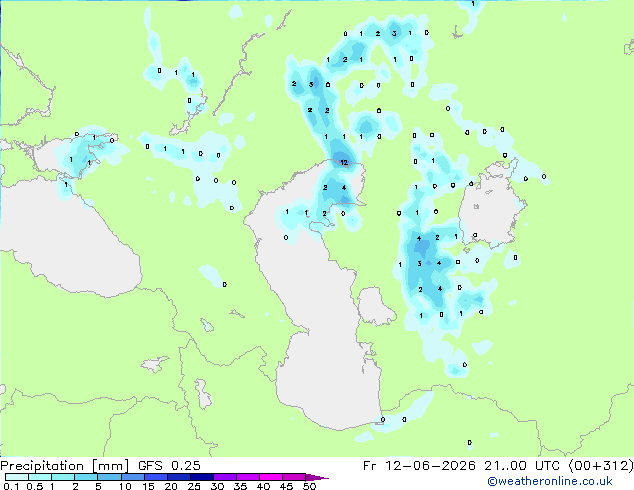Click the '0.5' legend scale label
This screenshot has width=634, height=490.
coord(35,486)
